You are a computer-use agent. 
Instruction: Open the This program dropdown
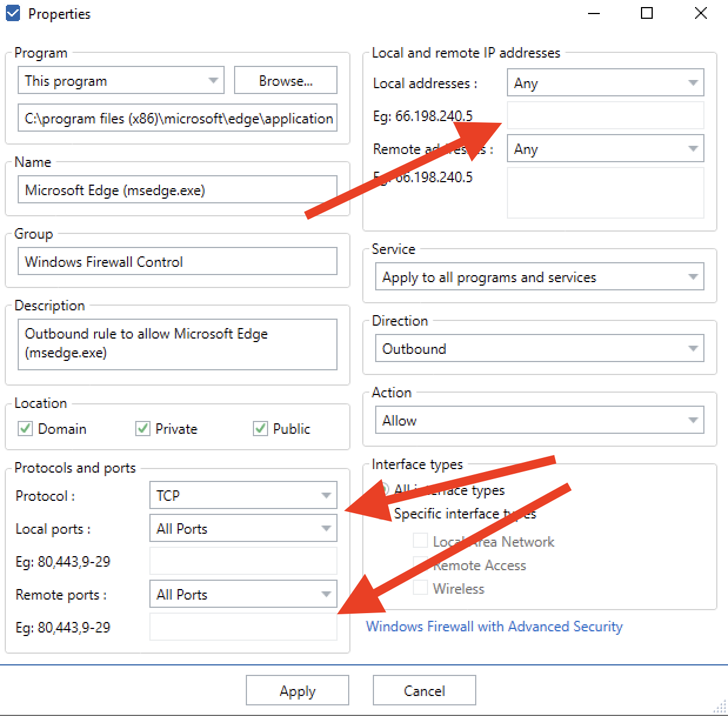pyautogui.click(x=121, y=81)
